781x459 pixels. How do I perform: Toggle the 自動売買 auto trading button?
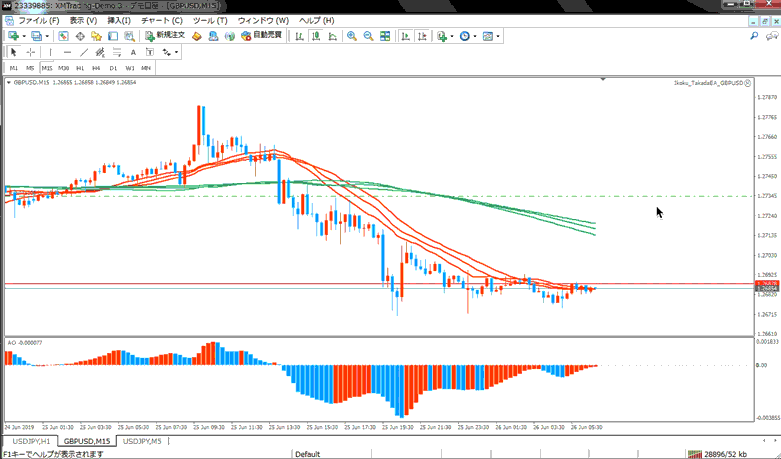pos(262,36)
